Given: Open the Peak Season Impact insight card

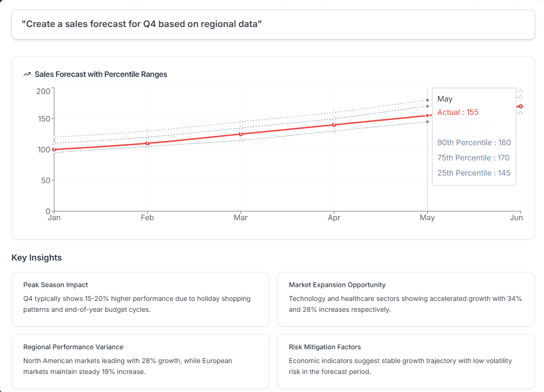Looking at the screenshot, I should pos(140,299).
